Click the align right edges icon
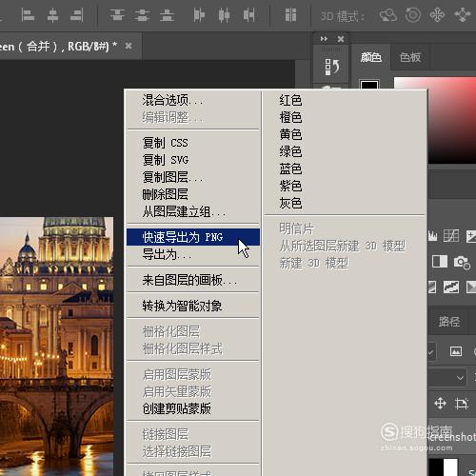Image resolution: width=476 pixels, height=476 pixels. [77, 15]
